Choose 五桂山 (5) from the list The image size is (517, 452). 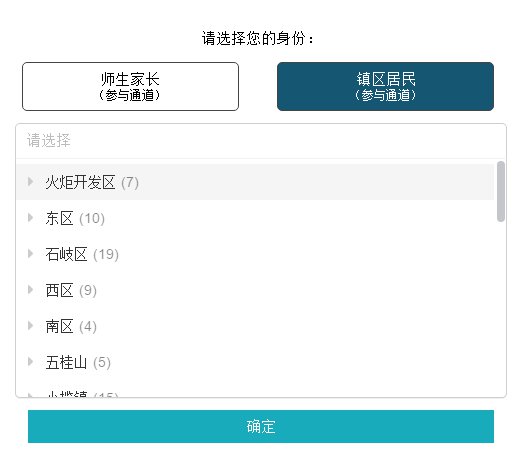click(255, 362)
